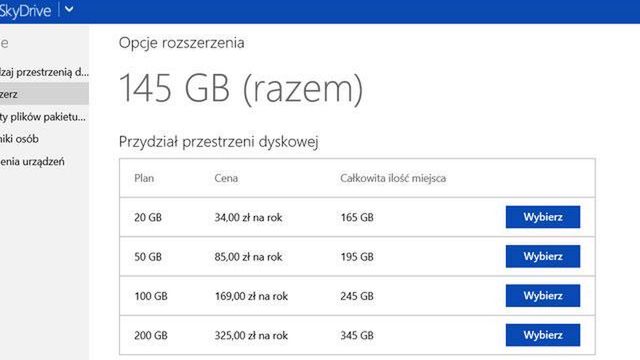This screenshot has height=360, width=640.
Task: Choose the 200 GB plan Wybierz button
Action: point(542,335)
